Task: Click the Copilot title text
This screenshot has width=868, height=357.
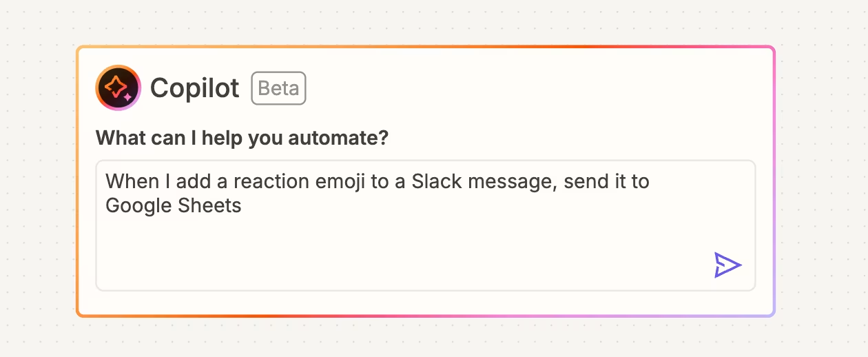Action: click(x=195, y=88)
